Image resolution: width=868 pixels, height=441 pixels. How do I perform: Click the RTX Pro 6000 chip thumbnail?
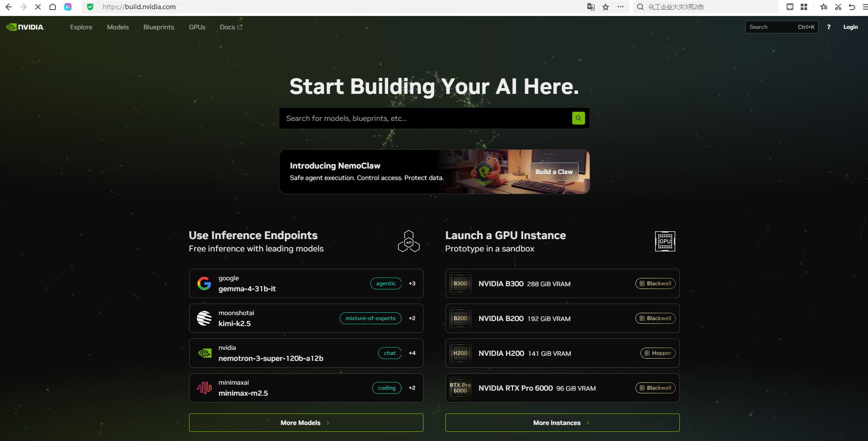[x=461, y=388]
